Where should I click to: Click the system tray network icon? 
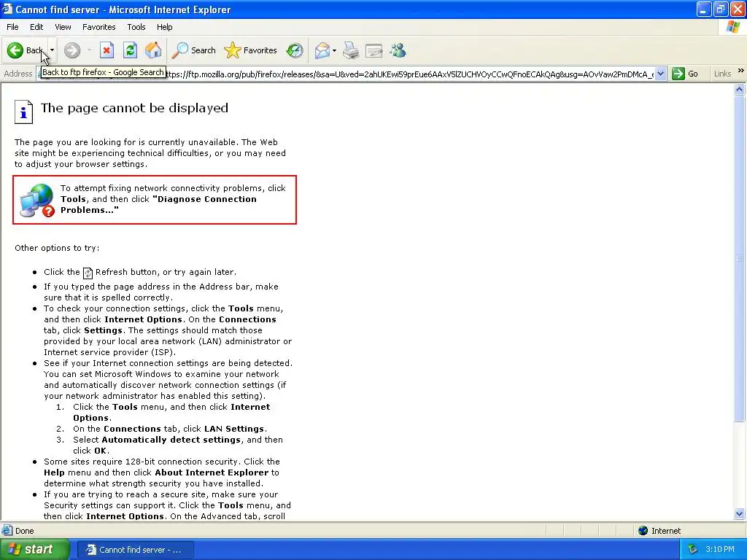(x=693, y=550)
